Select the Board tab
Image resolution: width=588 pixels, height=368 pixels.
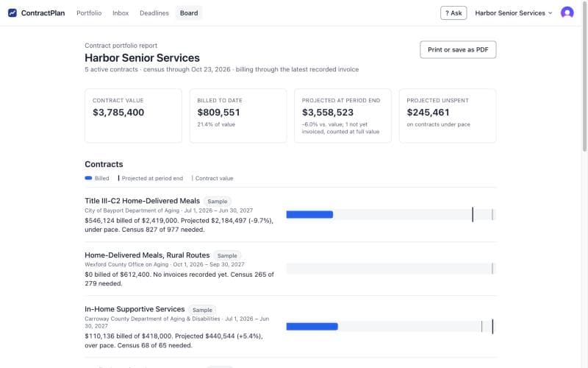coord(189,13)
